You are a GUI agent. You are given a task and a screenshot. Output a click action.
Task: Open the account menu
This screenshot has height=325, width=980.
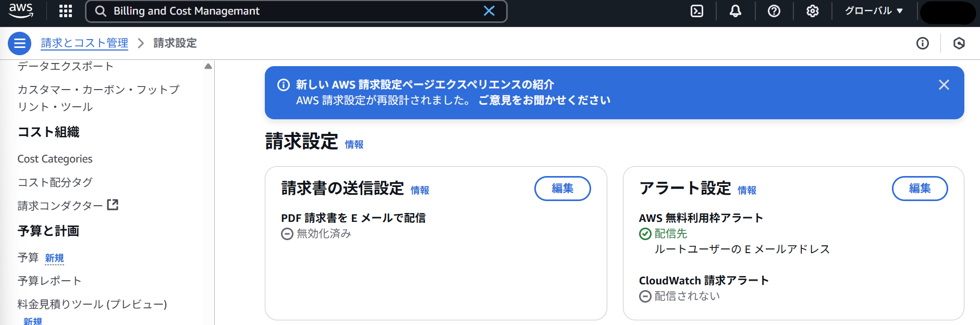(948, 12)
